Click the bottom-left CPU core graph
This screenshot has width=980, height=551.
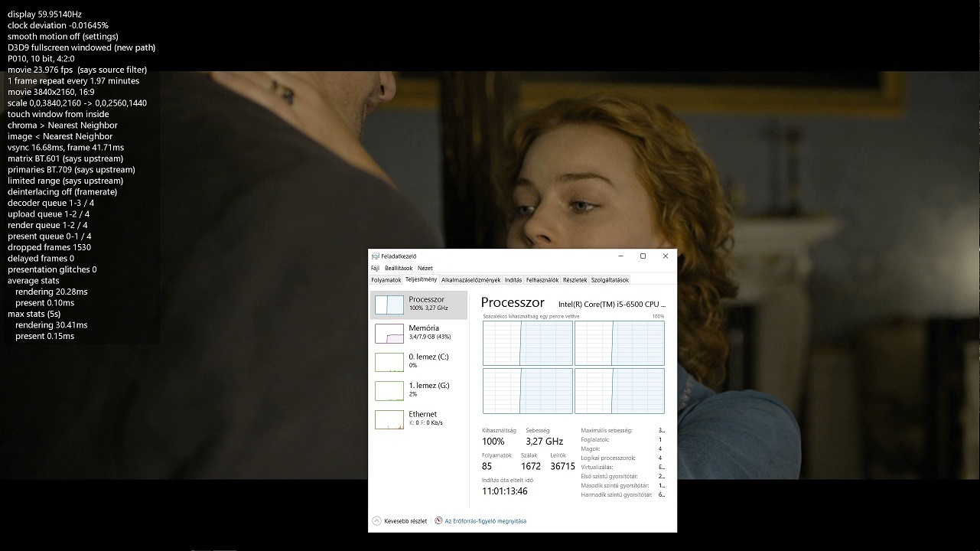pyautogui.click(x=528, y=391)
